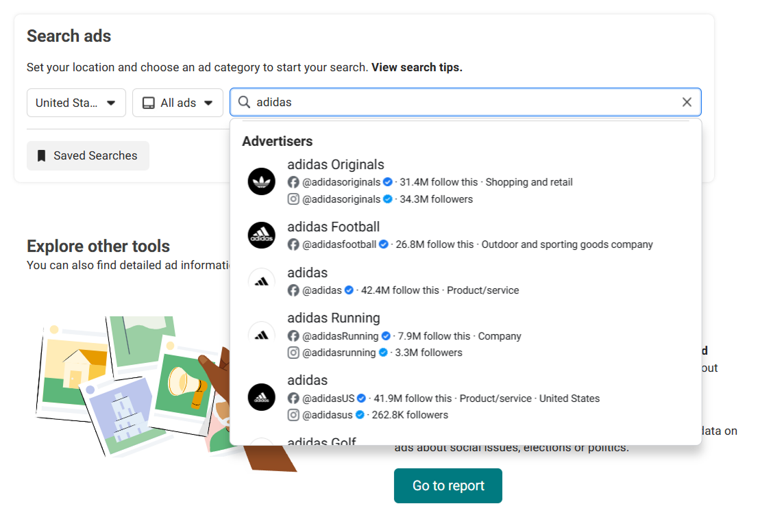Click Go to report button
This screenshot has width=760, height=532.
coord(448,485)
